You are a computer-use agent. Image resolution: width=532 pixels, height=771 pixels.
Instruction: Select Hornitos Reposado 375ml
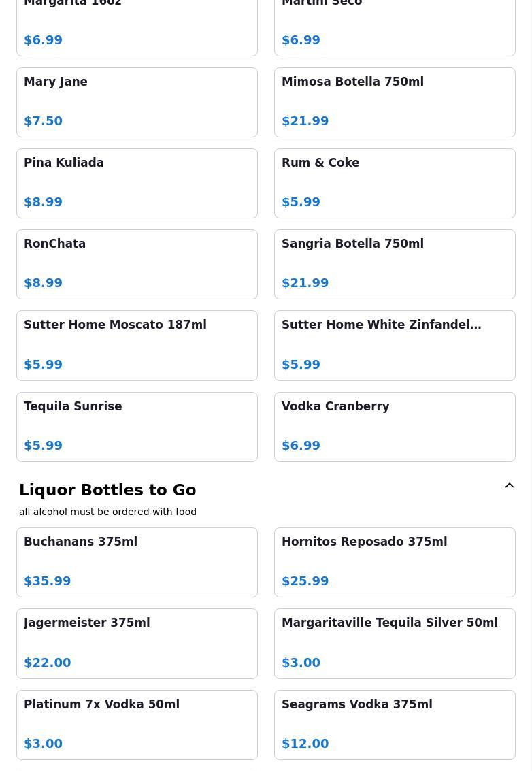pyautogui.click(x=395, y=562)
